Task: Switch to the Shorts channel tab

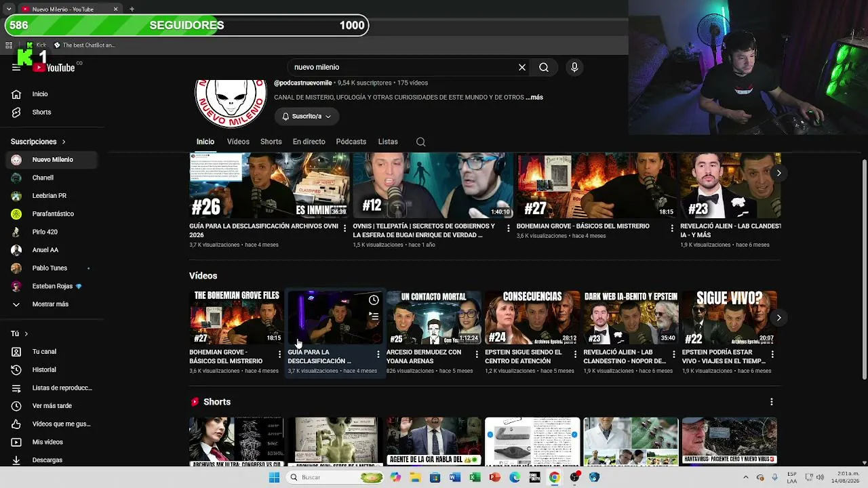Action: point(271,142)
